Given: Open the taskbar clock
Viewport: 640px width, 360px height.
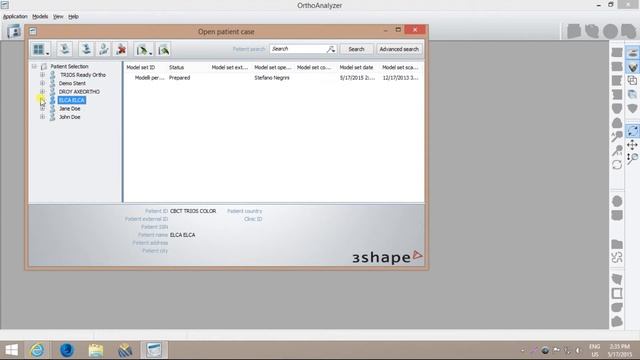Looking at the screenshot, I should (620, 350).
